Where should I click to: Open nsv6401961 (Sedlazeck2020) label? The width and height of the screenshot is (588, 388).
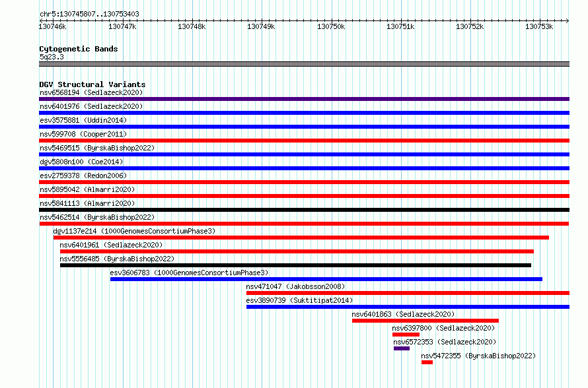[x=111, y=245]
